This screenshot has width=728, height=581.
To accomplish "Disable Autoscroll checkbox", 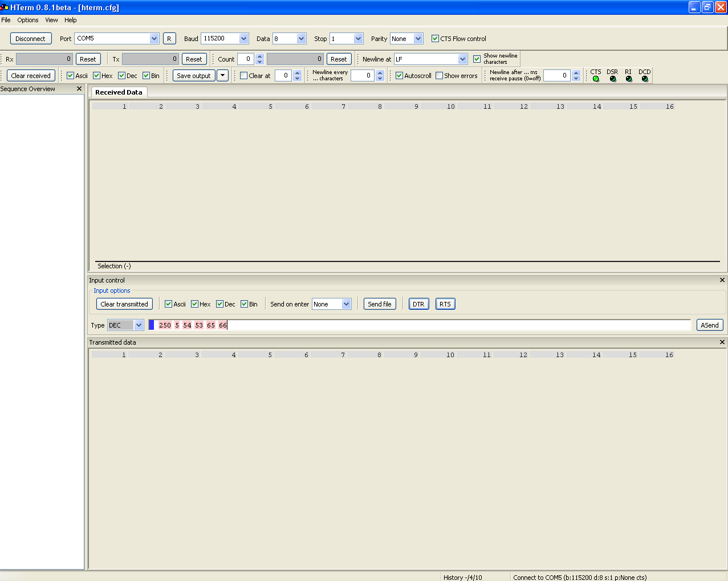I will coord(399,76).
